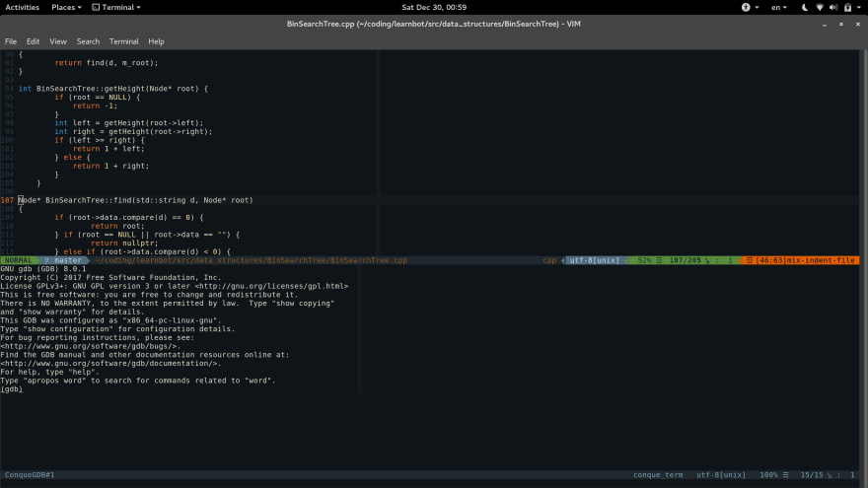Click the Wi-Fi network icon
This screenshot has width=868, height=488.
(820, 7)
